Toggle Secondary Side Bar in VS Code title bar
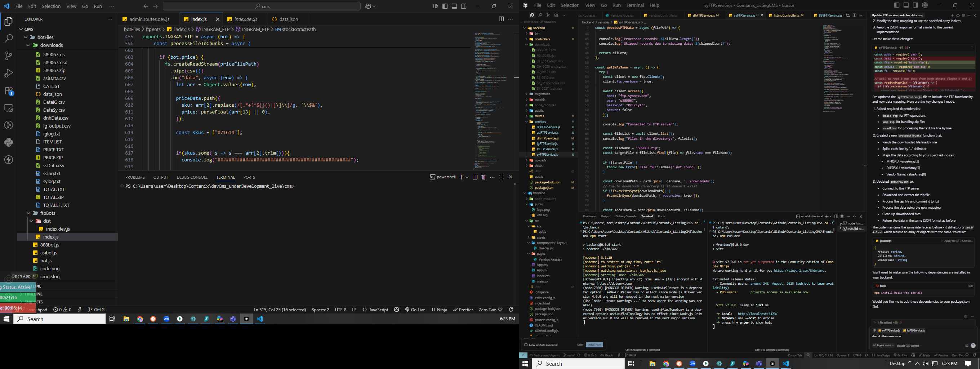The image size is (980, 369). coord(464,6)
